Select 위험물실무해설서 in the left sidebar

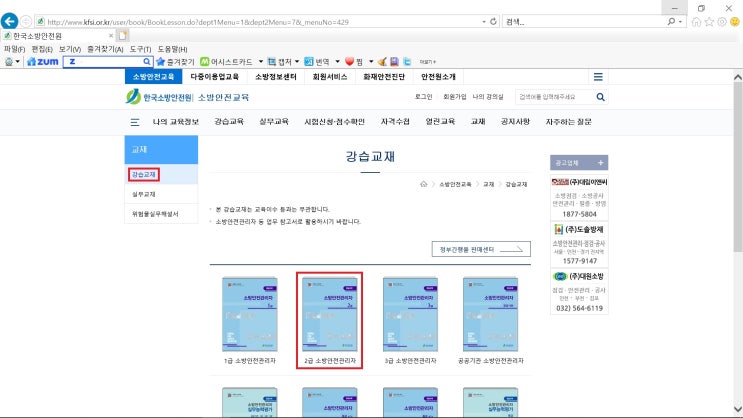click(155, 214)
